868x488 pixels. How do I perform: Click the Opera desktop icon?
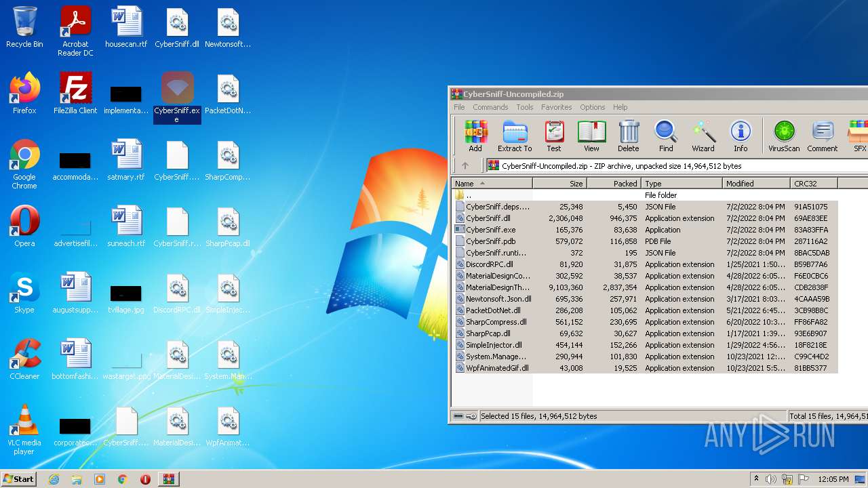tap(24, 226)
